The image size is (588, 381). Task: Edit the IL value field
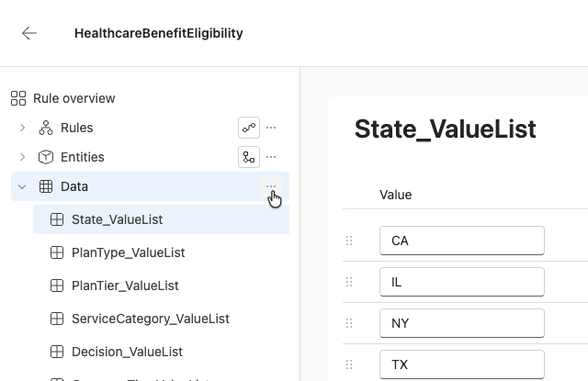click(x=462, y=282)
